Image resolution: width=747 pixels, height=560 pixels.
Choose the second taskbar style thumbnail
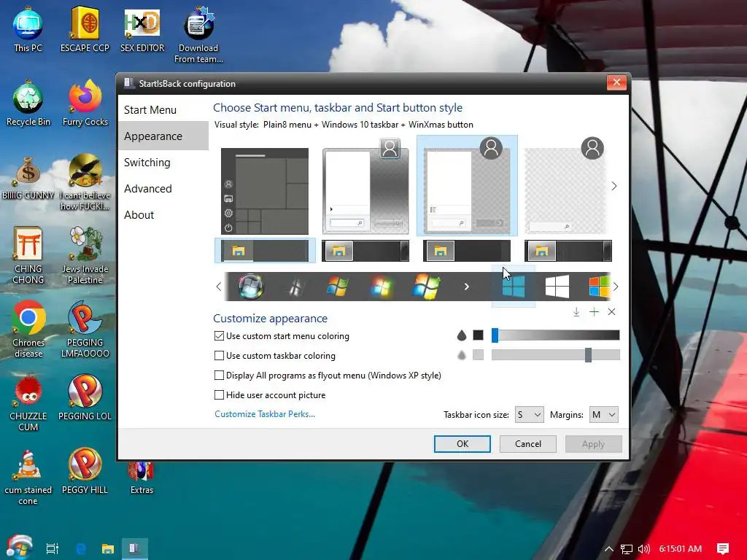coord(365,251)
